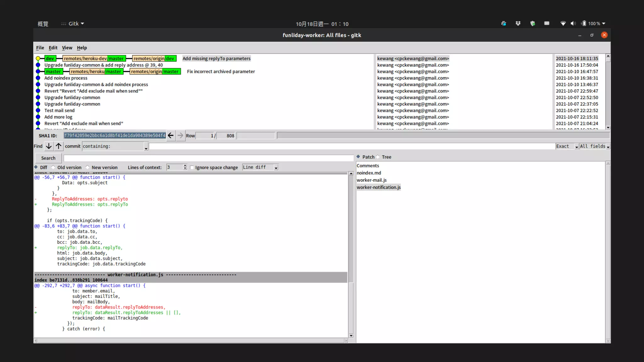Click the Find next down arrow
This screenshot has width=644, height=362.
(x=49, y=146)
